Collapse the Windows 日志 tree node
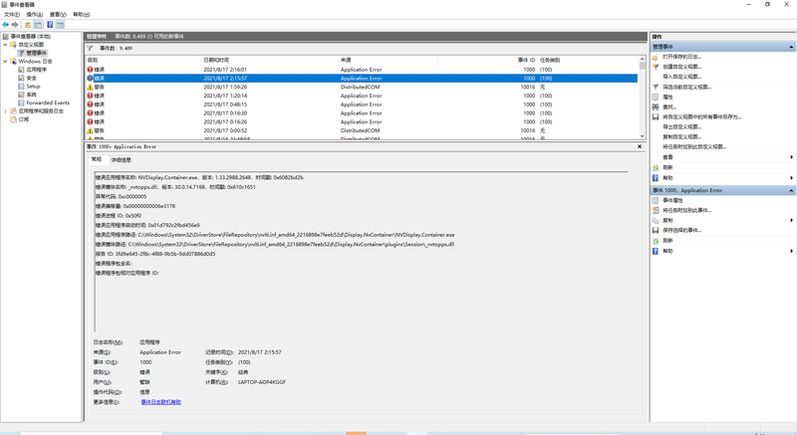Viewport: 797px width, 435px height. click(5, 61)
